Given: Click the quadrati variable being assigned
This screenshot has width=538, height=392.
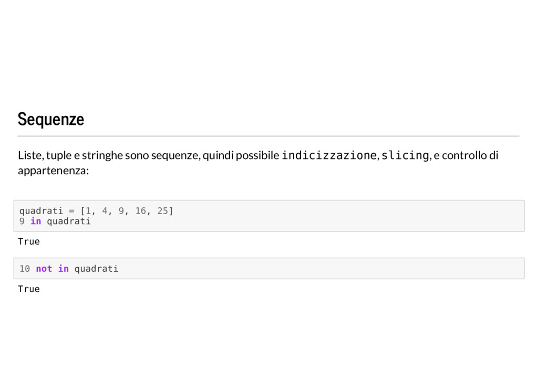Looking at the screenshot, I should click(x=41, y=211).
